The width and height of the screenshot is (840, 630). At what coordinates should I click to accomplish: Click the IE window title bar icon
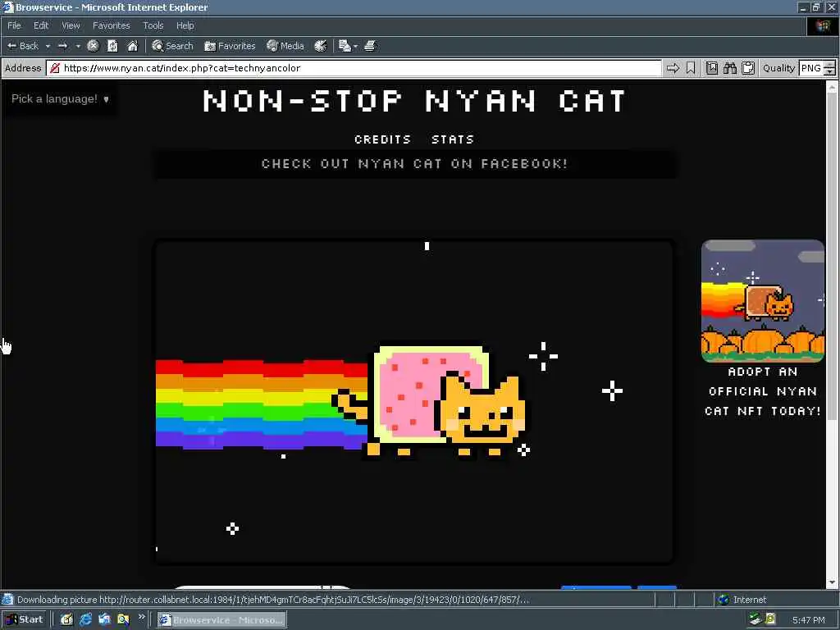pos(8,7)
